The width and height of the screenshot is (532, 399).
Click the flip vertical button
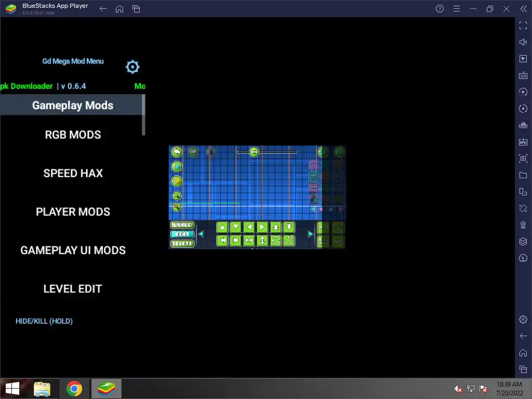(262, 241)
